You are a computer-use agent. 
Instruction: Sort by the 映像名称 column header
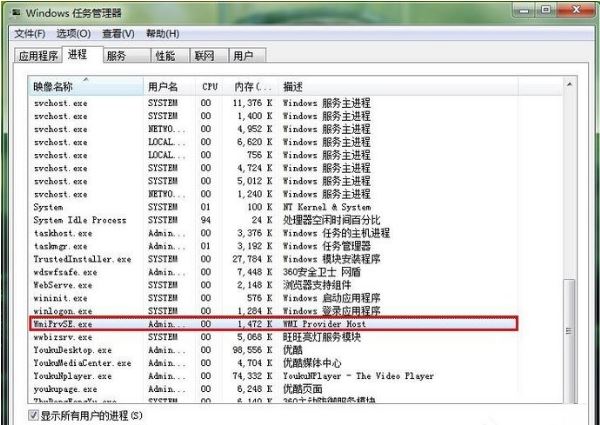click(x=86, y=87)
